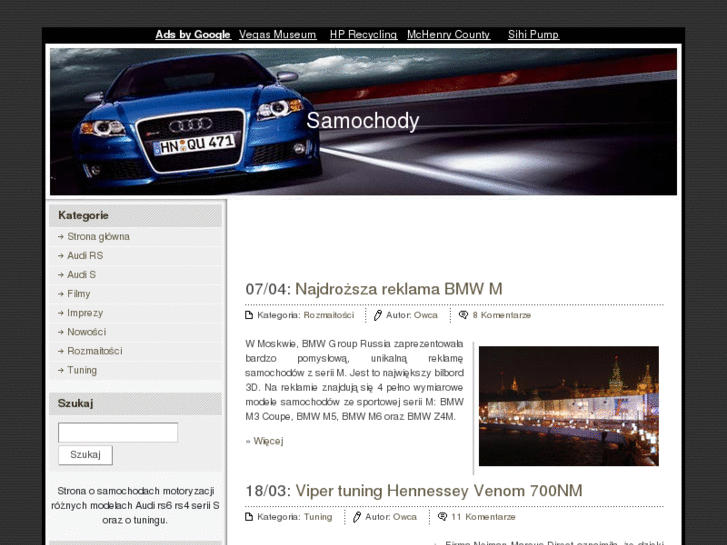The height and width of the screenshot is (545, 727).
Task: Open the Rozmaitości sidebar category
Action: click(x=95, y=351)
